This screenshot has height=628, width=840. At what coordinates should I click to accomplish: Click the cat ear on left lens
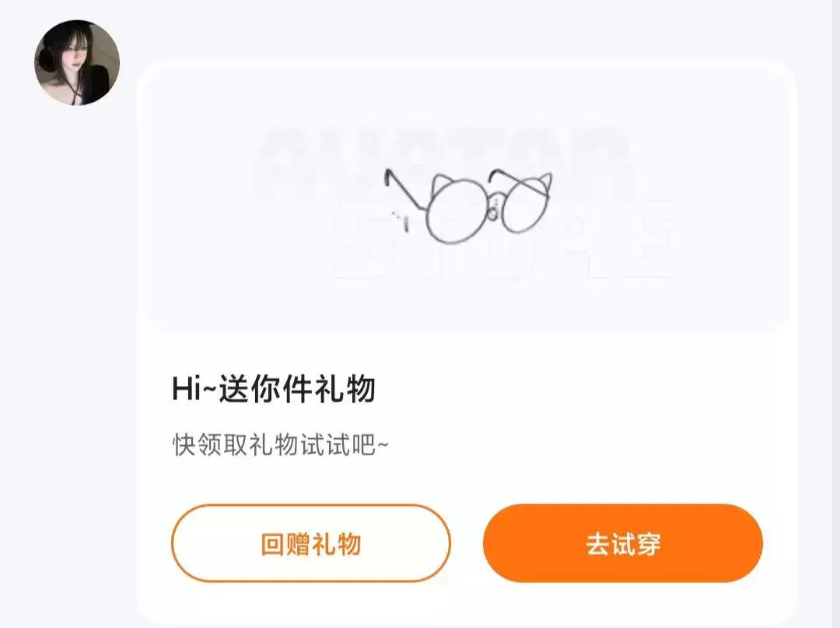coord(442,184)
